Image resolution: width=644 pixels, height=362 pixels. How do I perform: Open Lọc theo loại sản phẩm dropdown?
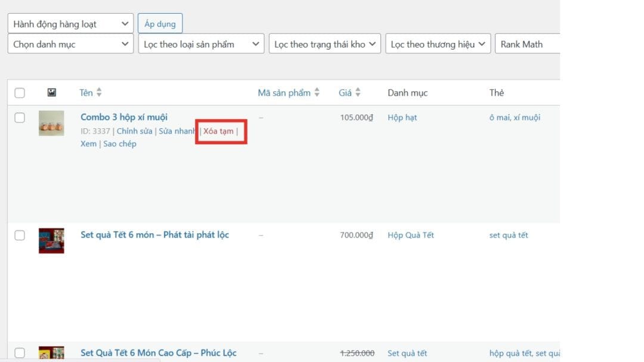[x=201, y=44]
